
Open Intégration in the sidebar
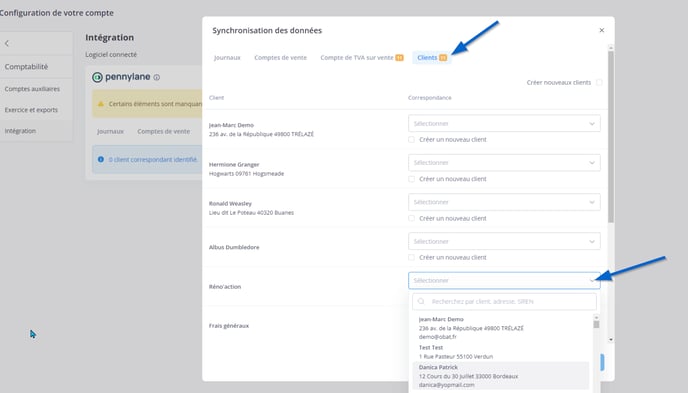pyautogui.click(x=20, y=131)
